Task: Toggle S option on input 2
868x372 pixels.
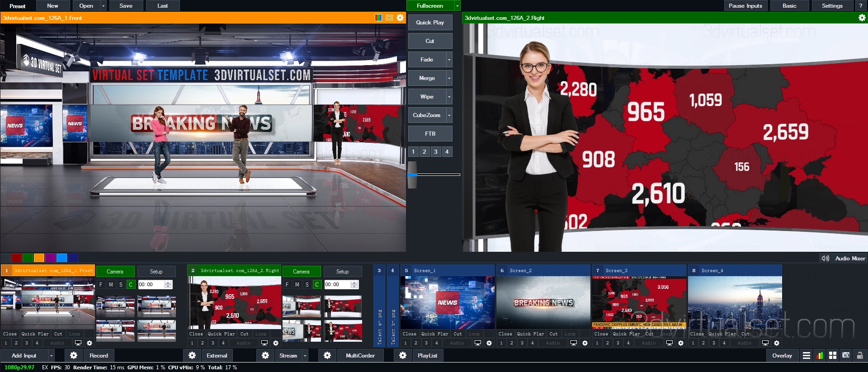Action: coord(307,284)
